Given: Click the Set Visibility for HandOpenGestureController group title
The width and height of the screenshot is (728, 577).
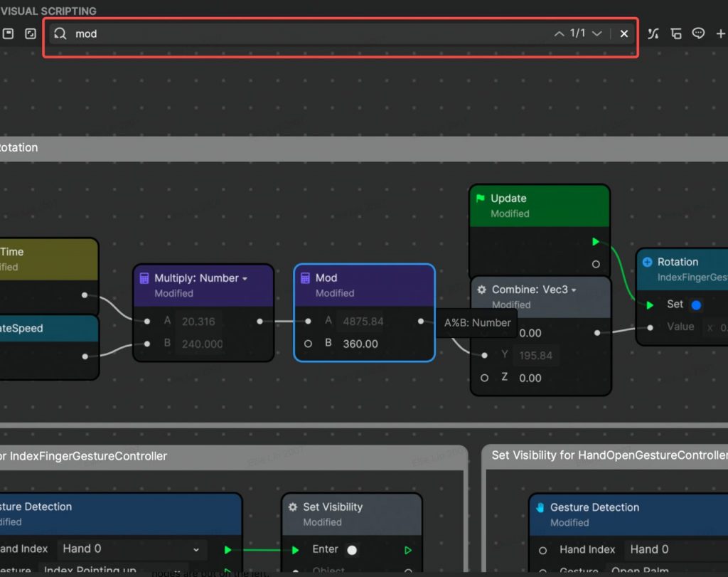Looking at the screenshot, I should [x=609, y=455].
